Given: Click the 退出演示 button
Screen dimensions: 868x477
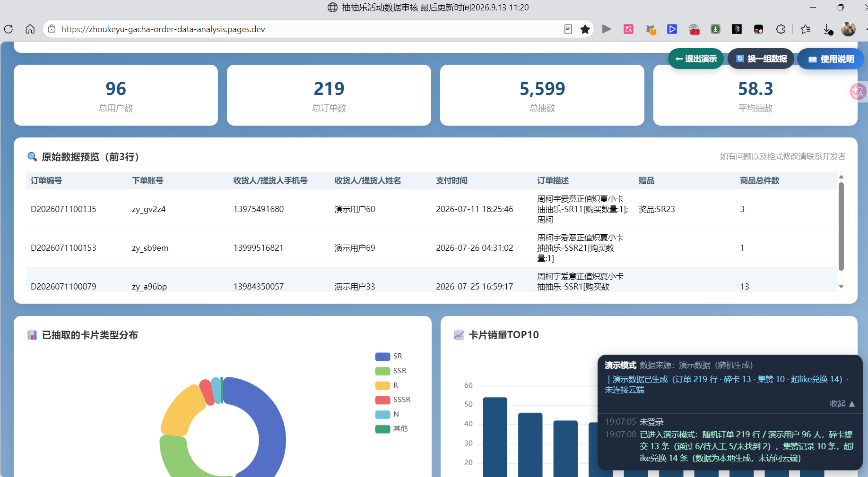Looking at the screenshot, I should click(696, 59).
